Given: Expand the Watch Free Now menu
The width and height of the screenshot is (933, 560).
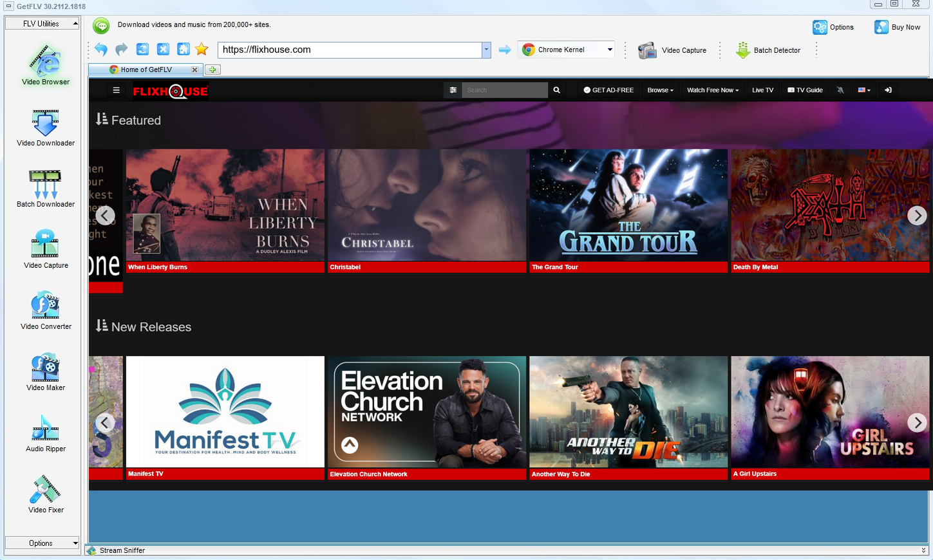Looking at the screenshot, I should [713, 90].
